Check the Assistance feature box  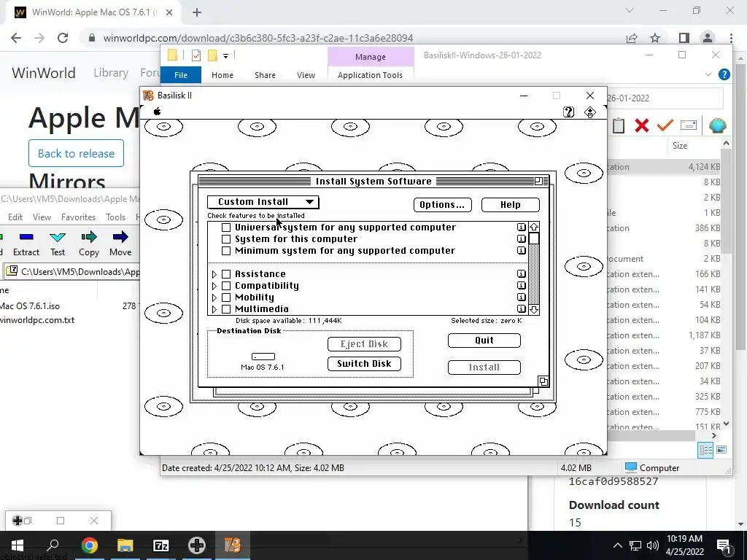pyautogui.click(x=226, y=274)
